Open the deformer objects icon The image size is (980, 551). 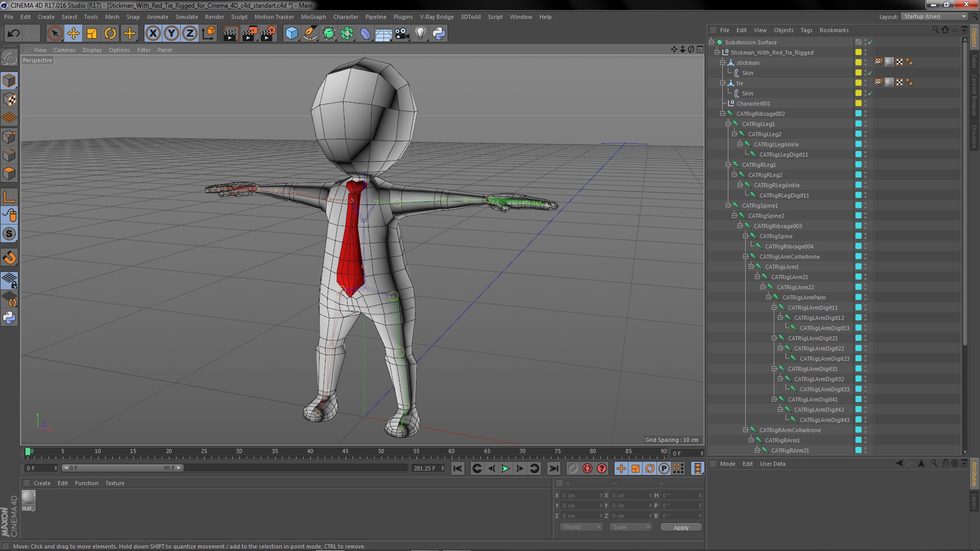pyautogui.click(x=365, y=34)
